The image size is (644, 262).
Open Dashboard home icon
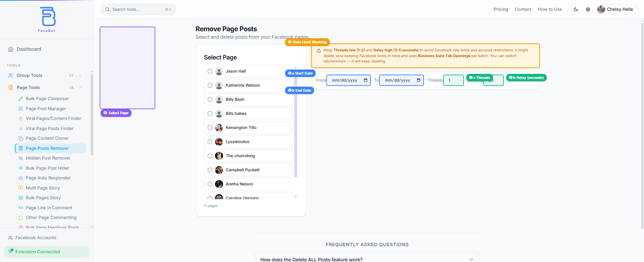coord(11,49)
